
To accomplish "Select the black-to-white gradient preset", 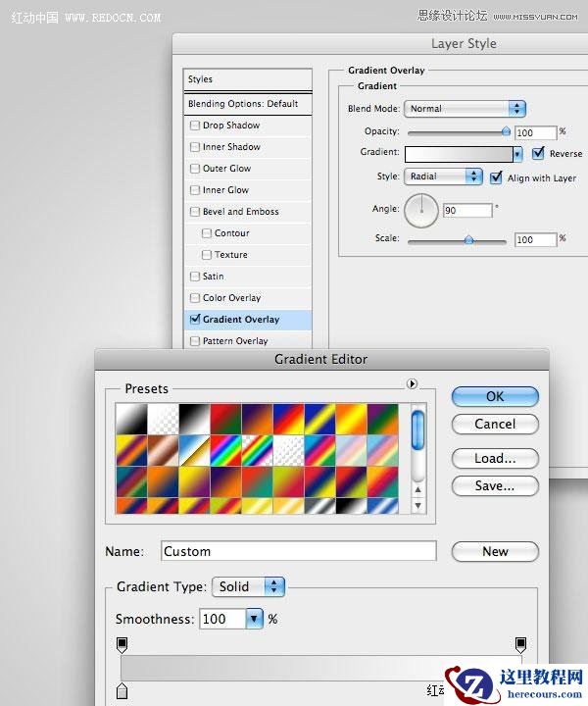I will click(194, 420).
